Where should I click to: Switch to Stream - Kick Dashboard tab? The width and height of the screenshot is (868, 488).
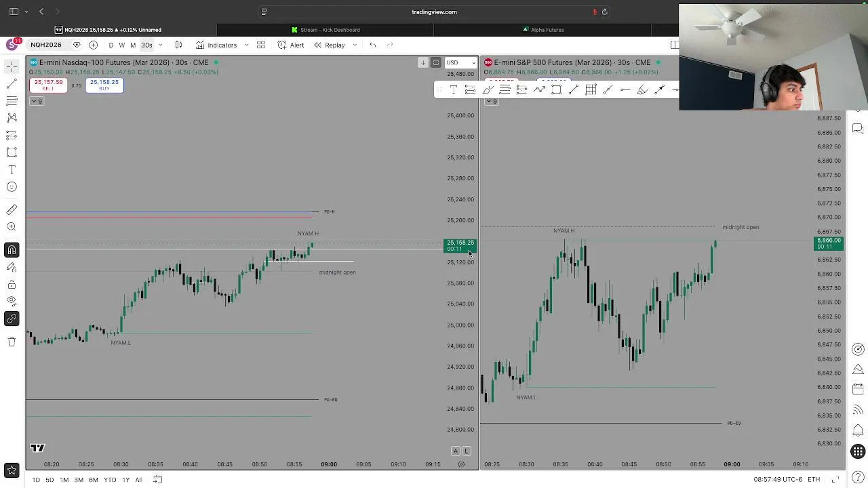tap(325, 30)
